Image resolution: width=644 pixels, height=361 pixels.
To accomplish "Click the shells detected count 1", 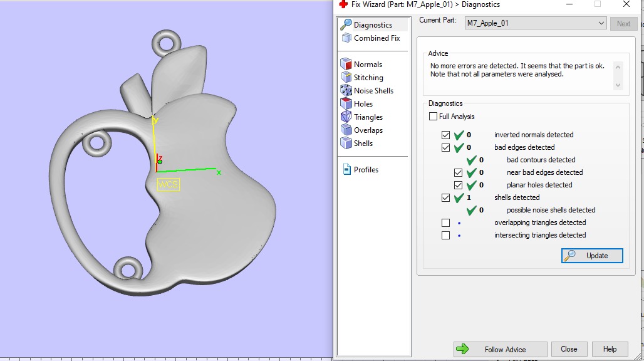I will tap(469, 197).
